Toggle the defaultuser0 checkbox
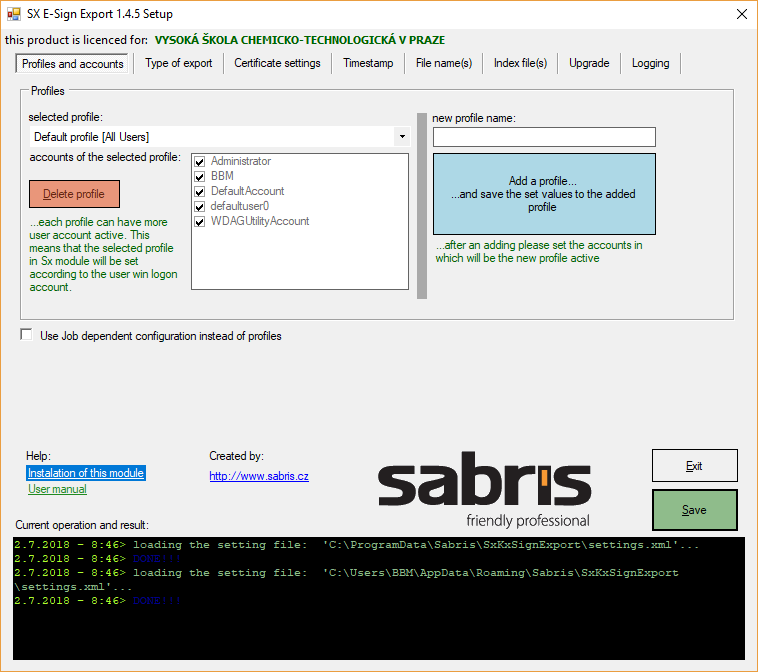 [200, 206]
